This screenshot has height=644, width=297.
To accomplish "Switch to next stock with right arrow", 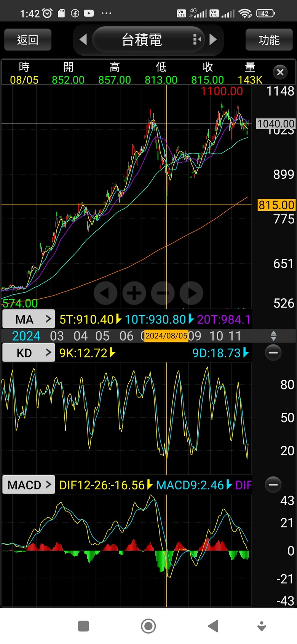I will click(213, 39).
